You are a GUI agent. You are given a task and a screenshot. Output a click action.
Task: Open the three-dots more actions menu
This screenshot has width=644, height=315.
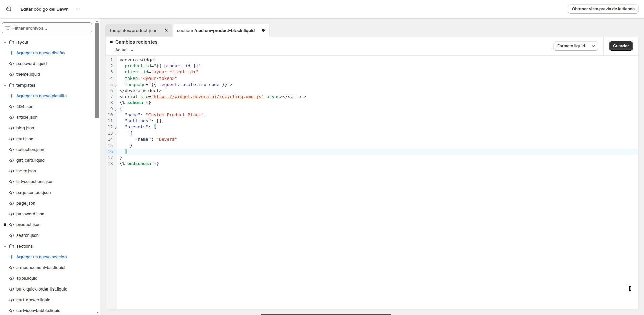78,9
